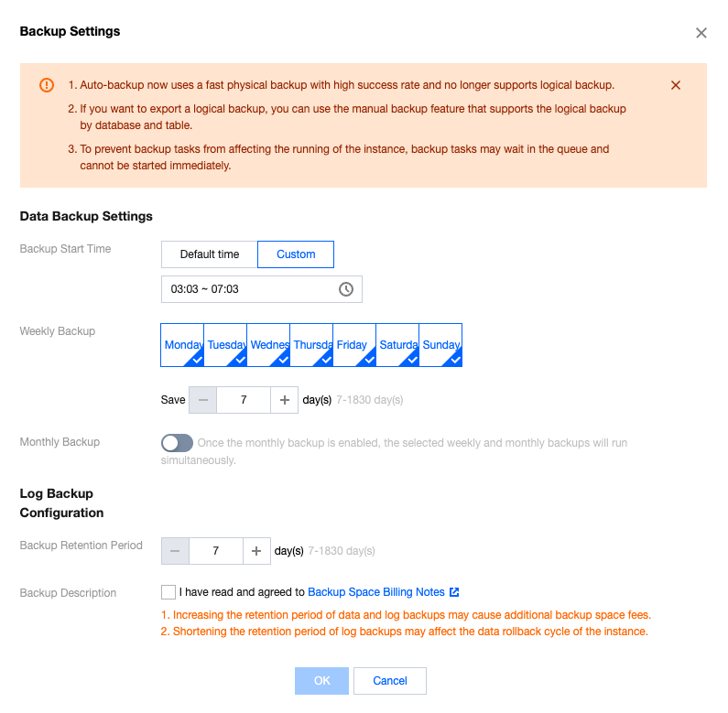The image size is (728, 713).
Task: Deselect Friday in Weekly Backup
Action: click(354, 345)
